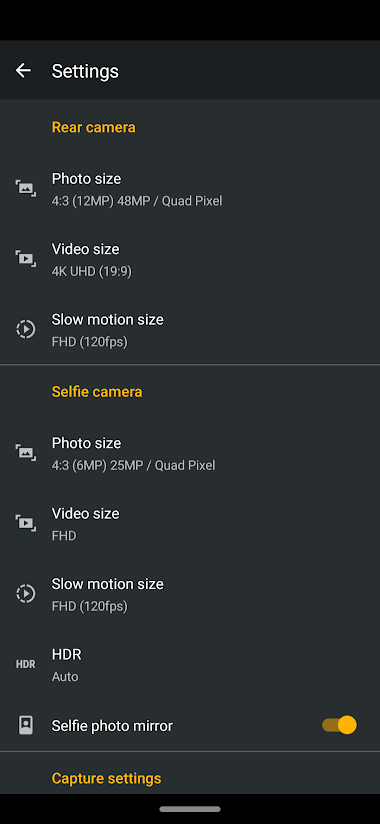Tap the selfie camera Video size icon

[x=26, y=523]
